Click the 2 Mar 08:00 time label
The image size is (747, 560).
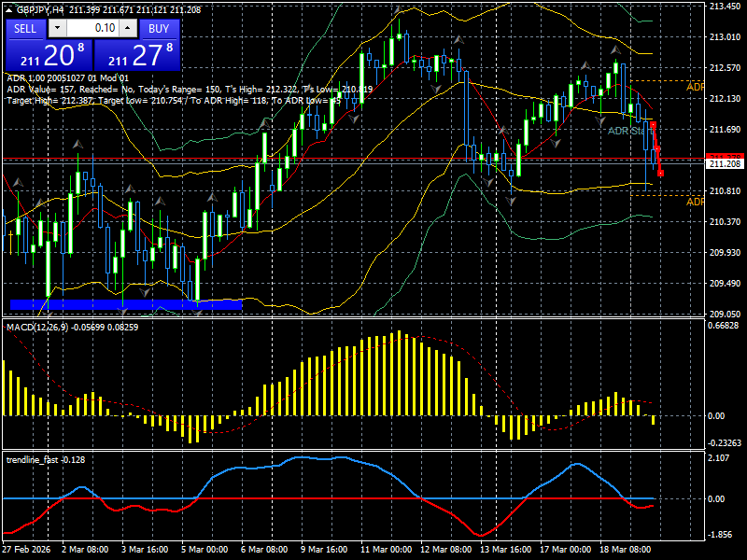[x=85, y=550]
